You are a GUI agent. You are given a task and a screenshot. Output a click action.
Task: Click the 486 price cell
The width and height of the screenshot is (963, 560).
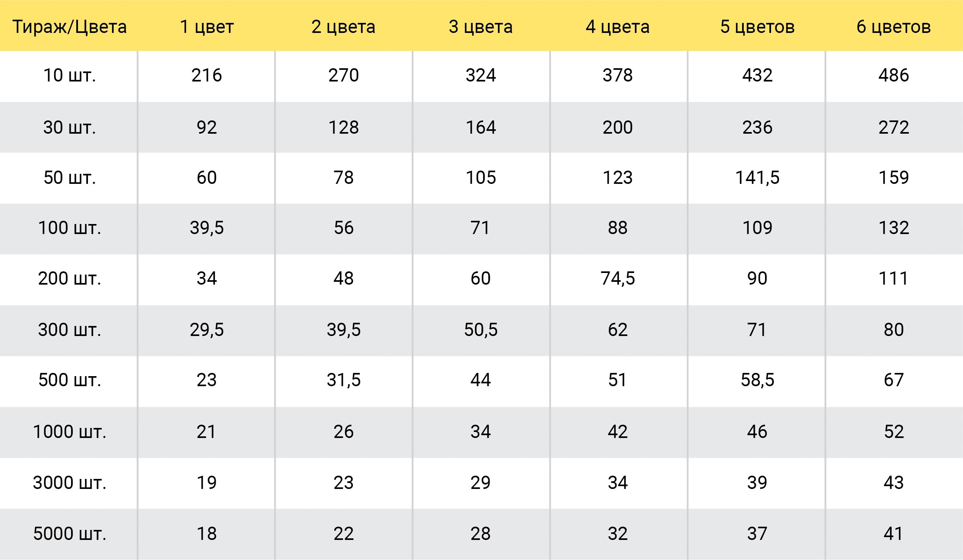[894, 75]
